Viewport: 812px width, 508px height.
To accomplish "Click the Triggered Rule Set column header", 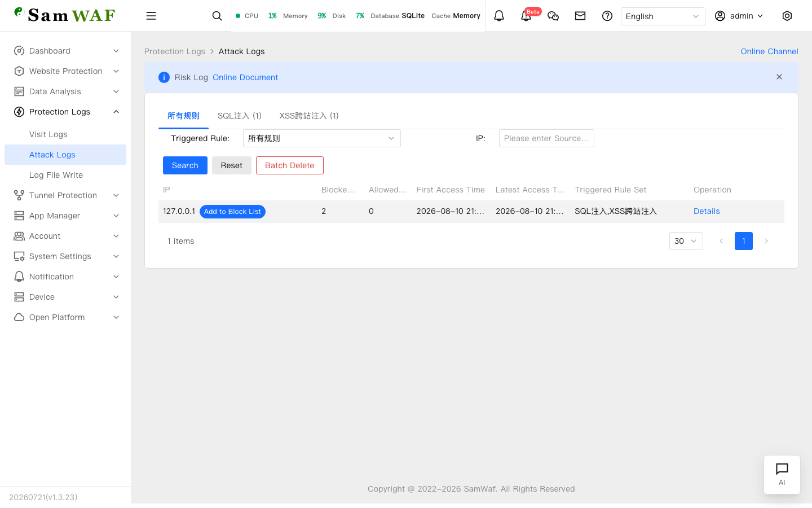I will point(611,190).
